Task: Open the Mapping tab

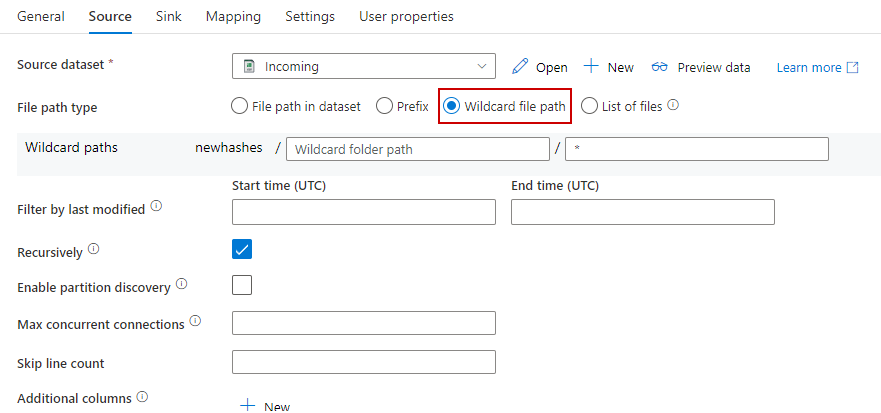Action: click(x=233, y=17)
